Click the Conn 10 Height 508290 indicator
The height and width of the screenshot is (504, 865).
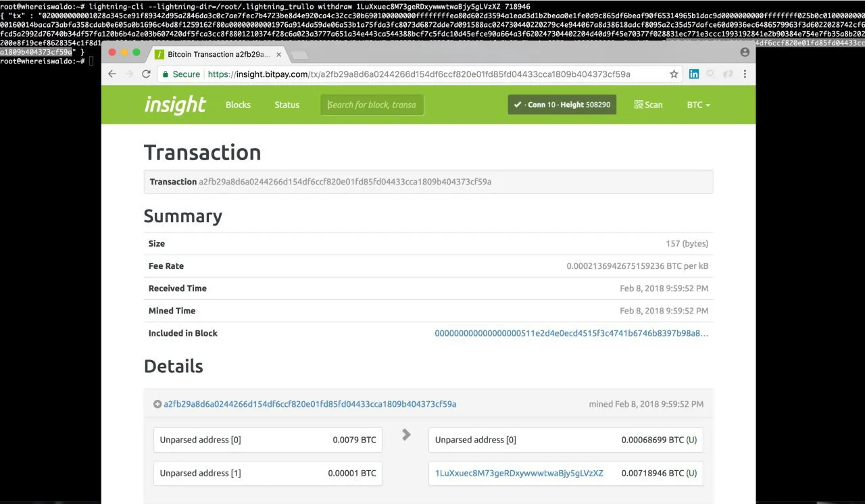(562, 105)
